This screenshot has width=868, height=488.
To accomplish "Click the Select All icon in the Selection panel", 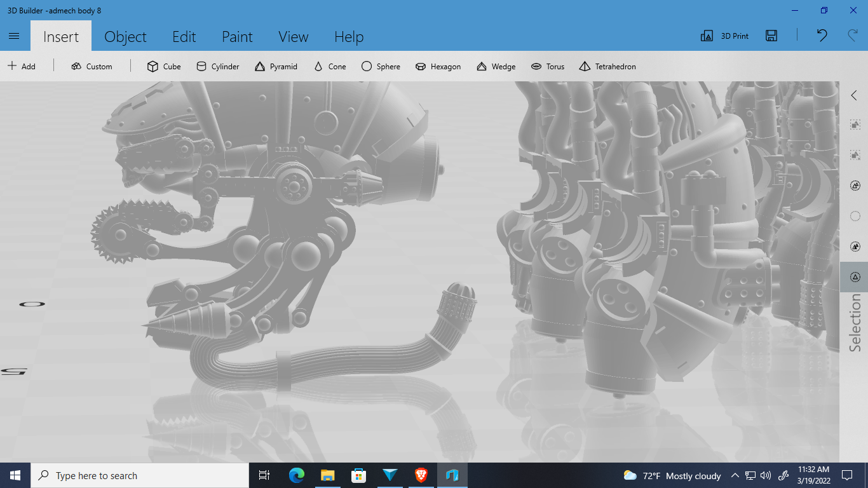I will [855, 125].
